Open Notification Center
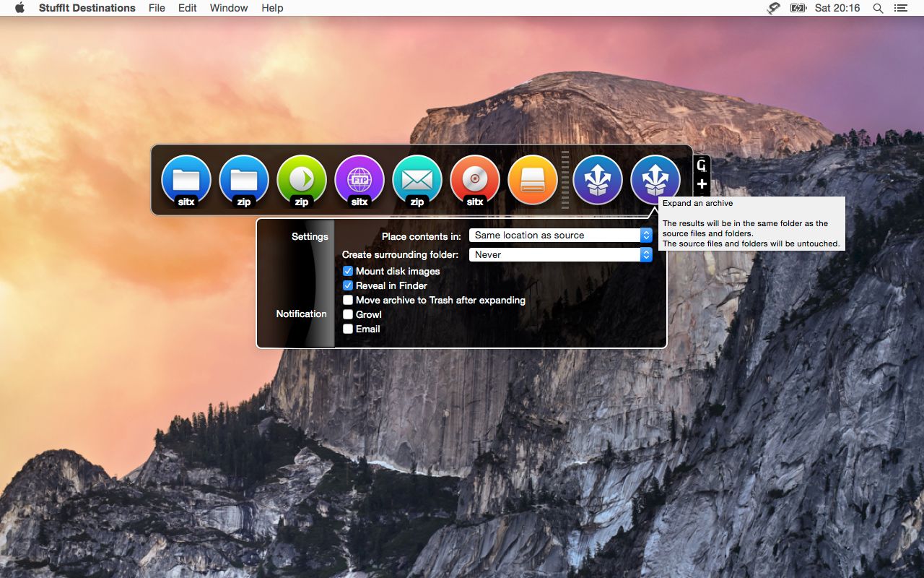The width and height of the screenshot is (924, 578). [x=900, y=8]
